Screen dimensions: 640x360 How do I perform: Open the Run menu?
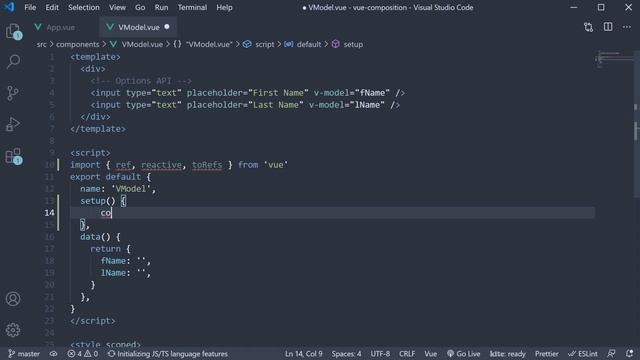click(x=161, y=7)
